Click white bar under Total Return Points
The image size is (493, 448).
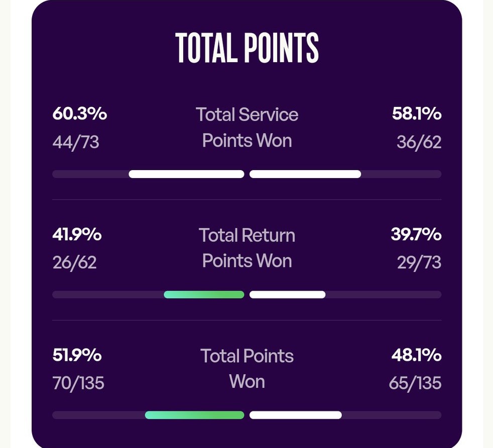pyautogui.click(x=287, y=294)
